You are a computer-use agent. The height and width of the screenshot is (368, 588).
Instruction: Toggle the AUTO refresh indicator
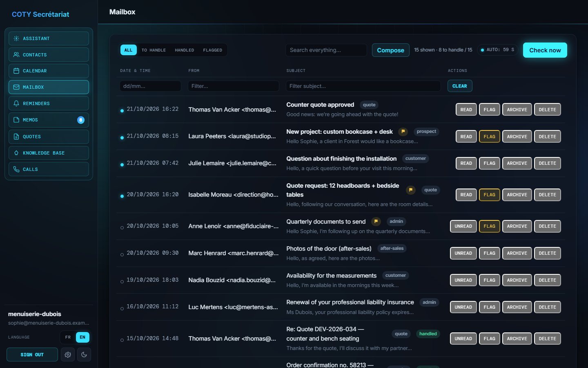click(x=498, y=50)
